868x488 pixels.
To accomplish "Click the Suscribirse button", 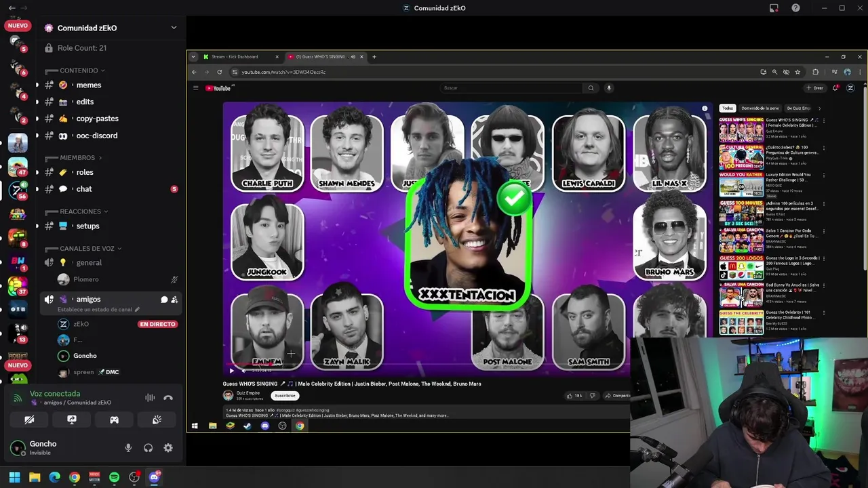I will point(285,396).
